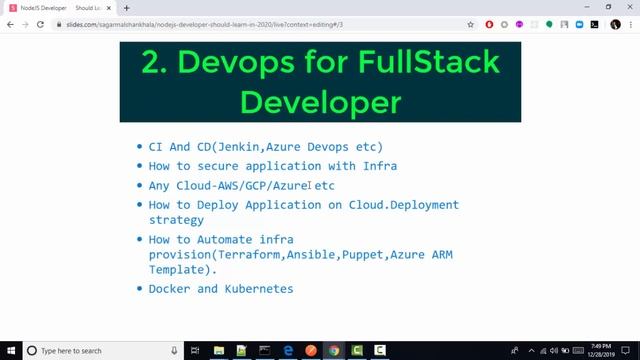Open the network status tray icon
The image size is (640, 360).
click(543, 351)
